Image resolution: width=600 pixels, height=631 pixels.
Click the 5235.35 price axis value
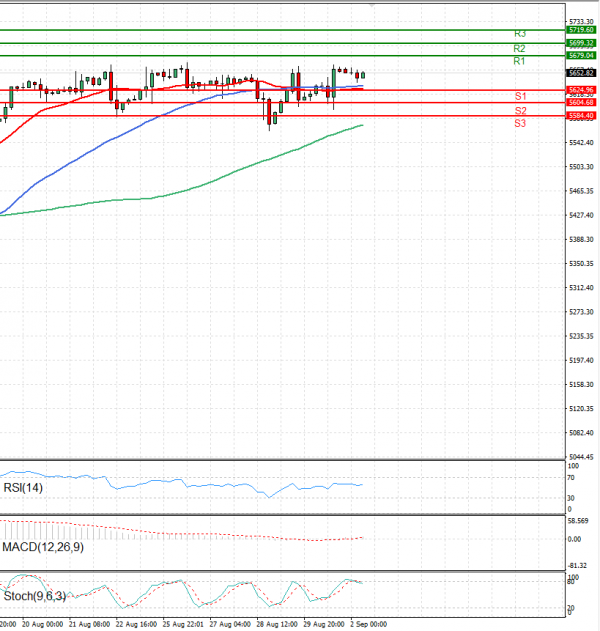click(581, 336)
